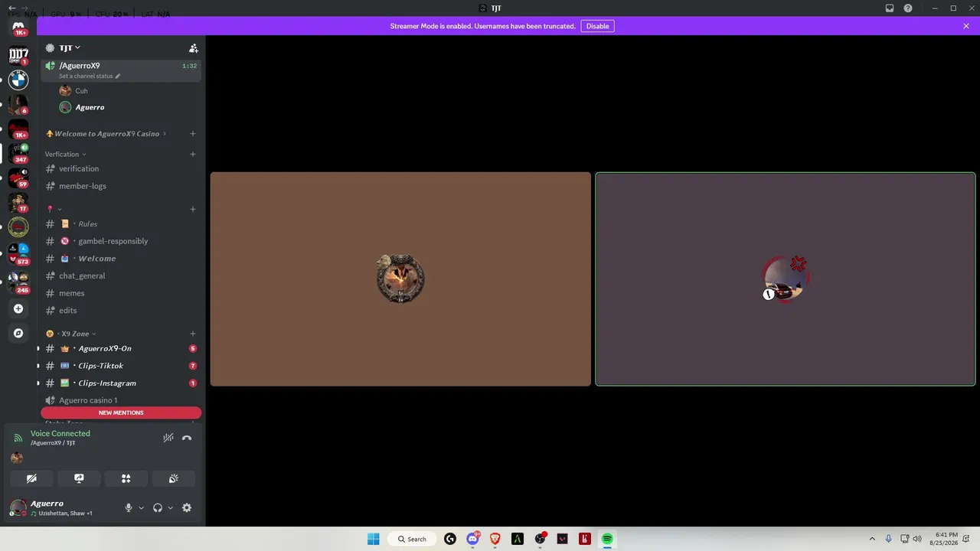980x551 pixels.
Task: Start an activity
Action: 126,478
